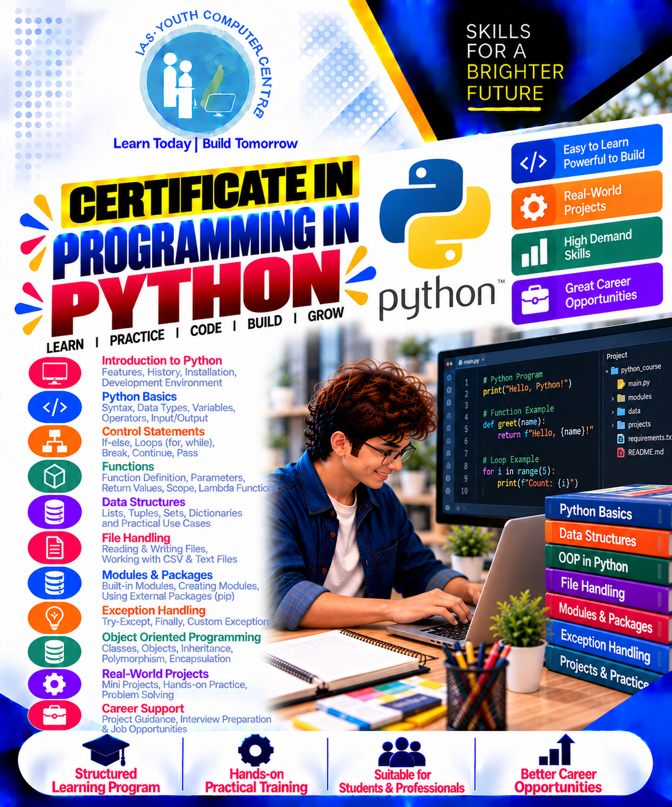The width and height of the screenshot is (672, 807).
Task: Click the blue Python Basics book spine
Action: [x=607, y=512]
